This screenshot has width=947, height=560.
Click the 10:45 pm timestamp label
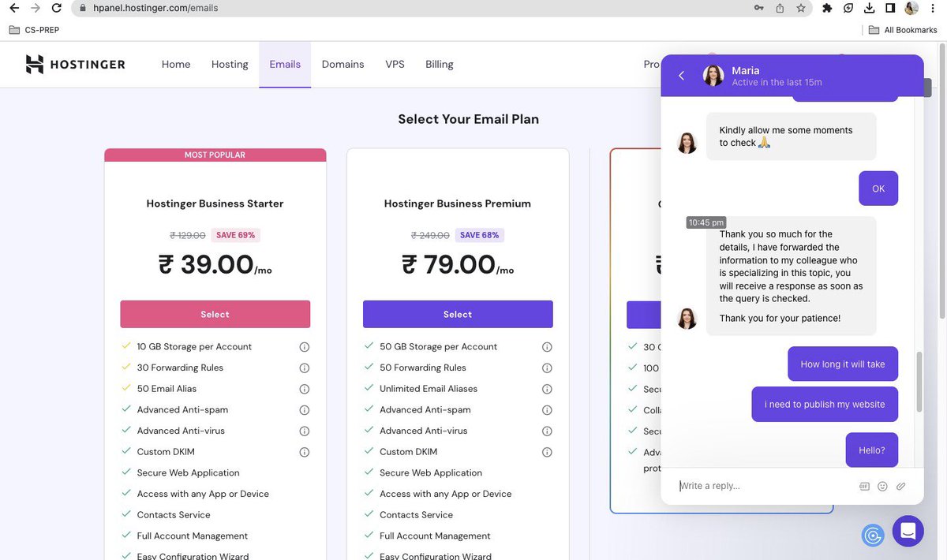706,222
